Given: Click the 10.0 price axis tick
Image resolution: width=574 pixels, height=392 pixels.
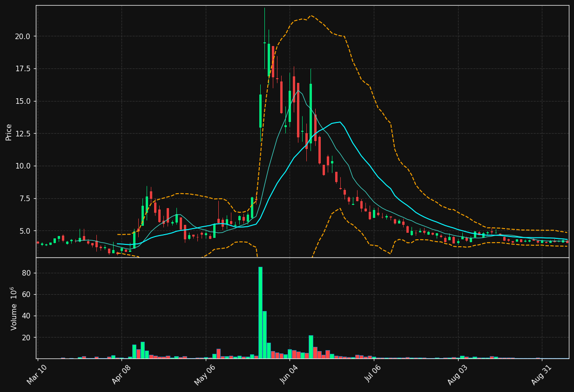Looking at the screenshot, I should coord(23,166).
